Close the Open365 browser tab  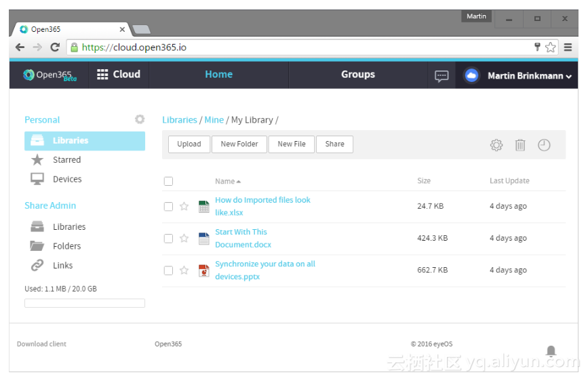click(x=122, y=29)
